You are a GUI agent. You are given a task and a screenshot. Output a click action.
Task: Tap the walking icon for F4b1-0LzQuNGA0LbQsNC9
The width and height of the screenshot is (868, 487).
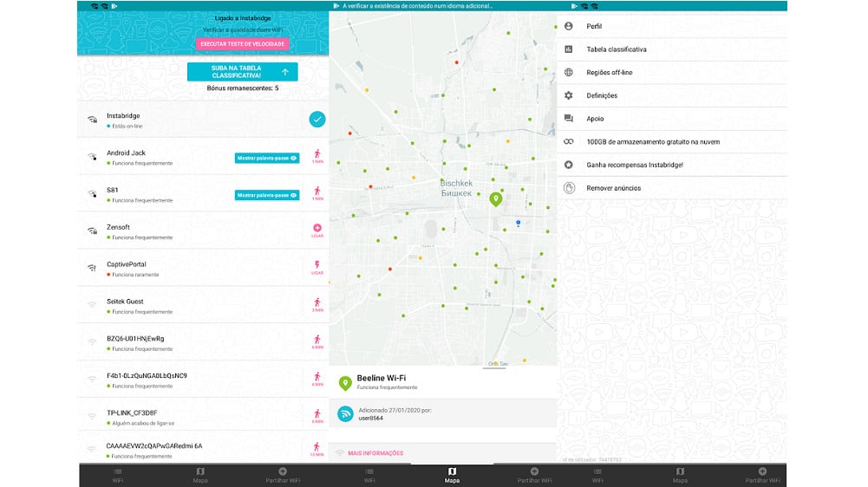(317, 379)
